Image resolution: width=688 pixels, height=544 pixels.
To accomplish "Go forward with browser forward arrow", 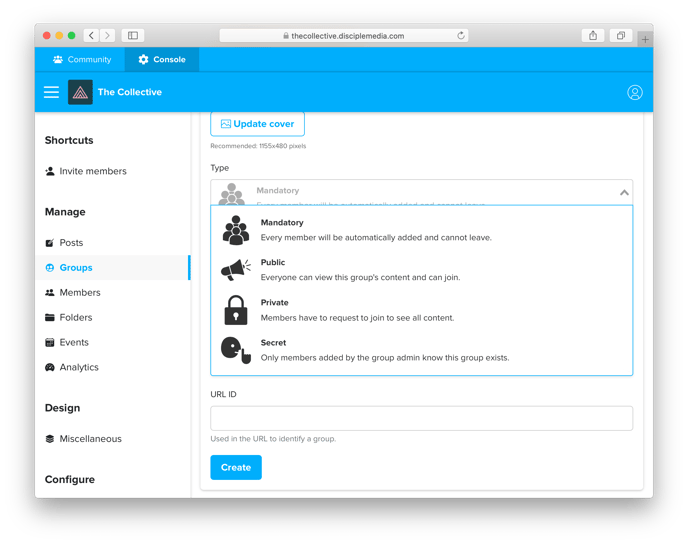I will [x=107, y=36].
